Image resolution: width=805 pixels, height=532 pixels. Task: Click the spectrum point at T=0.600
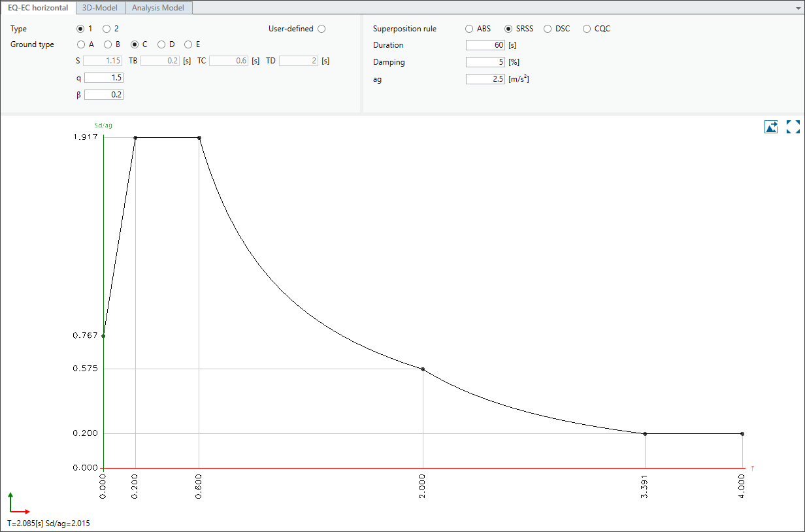199,138
